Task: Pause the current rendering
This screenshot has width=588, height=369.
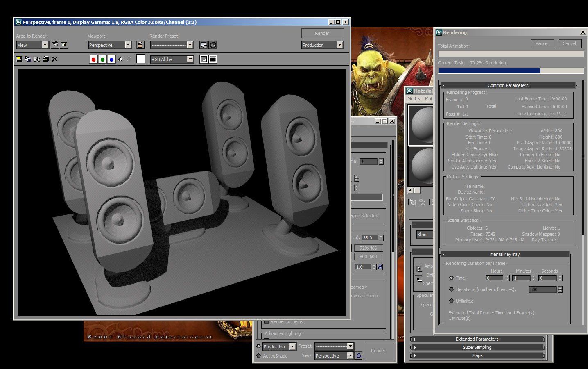Action: tap(541, 43)
